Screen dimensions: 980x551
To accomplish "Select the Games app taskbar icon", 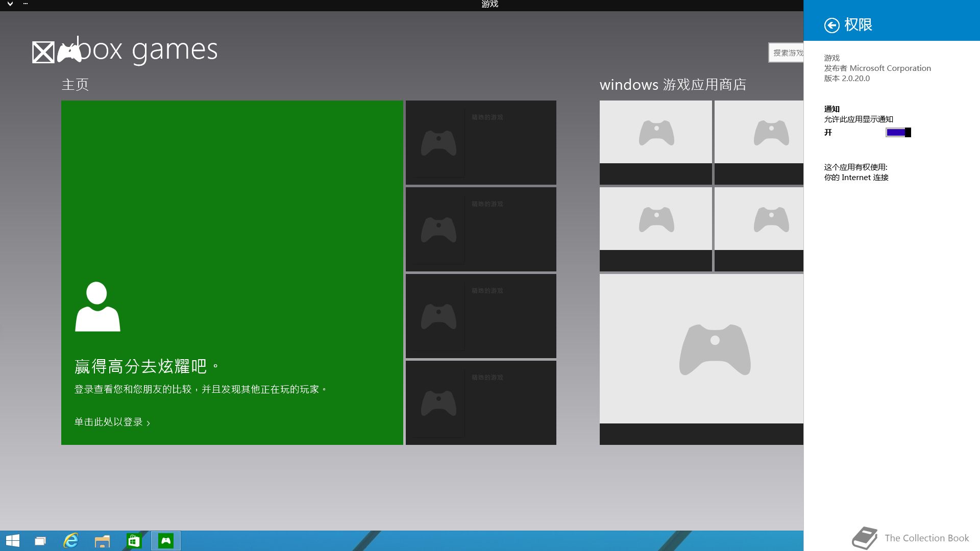I will pos(166,541).
